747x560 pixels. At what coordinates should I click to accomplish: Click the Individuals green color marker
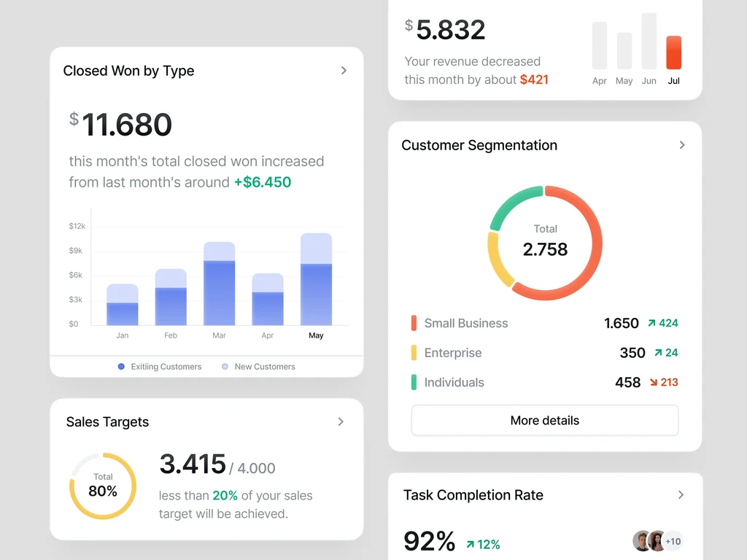click(x=414, y=382)
